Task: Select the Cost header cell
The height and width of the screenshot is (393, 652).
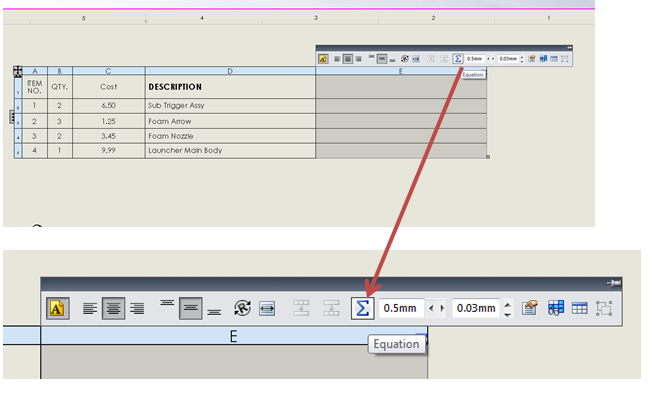Action: pos(109,87)
